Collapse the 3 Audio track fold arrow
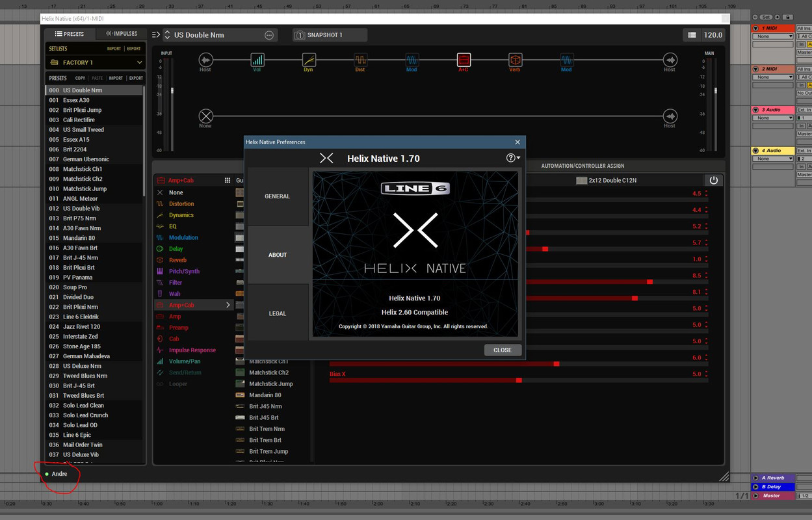The width and height of the screenshot is (812, 520). pyautogui.click(x=756, y=110)
